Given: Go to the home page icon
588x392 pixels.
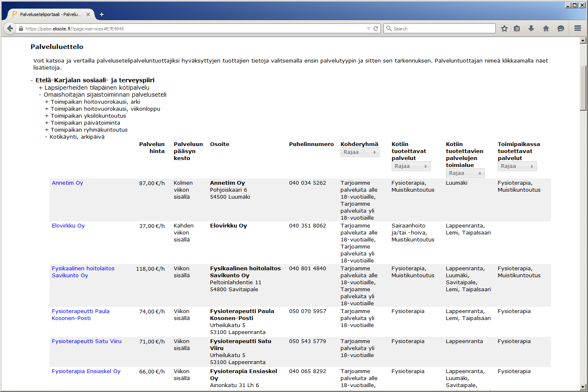Looking at the screenshot, I should [546, 28].
